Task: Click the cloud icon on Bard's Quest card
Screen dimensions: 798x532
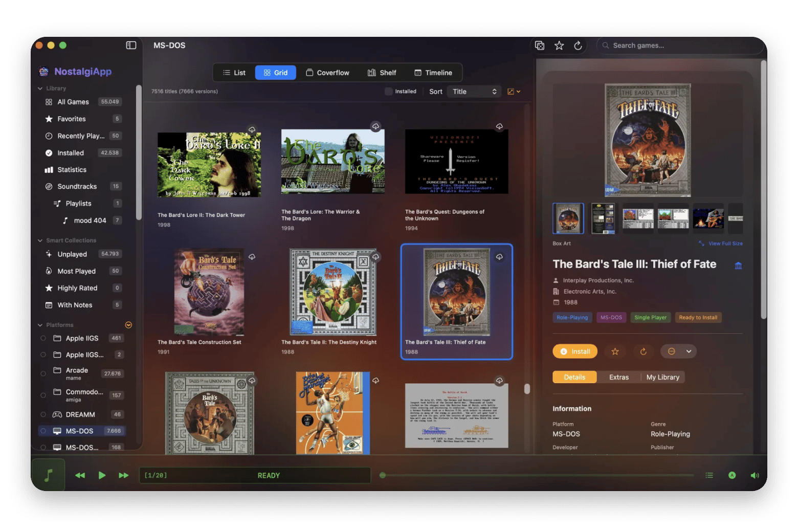Action: point(499,126)
